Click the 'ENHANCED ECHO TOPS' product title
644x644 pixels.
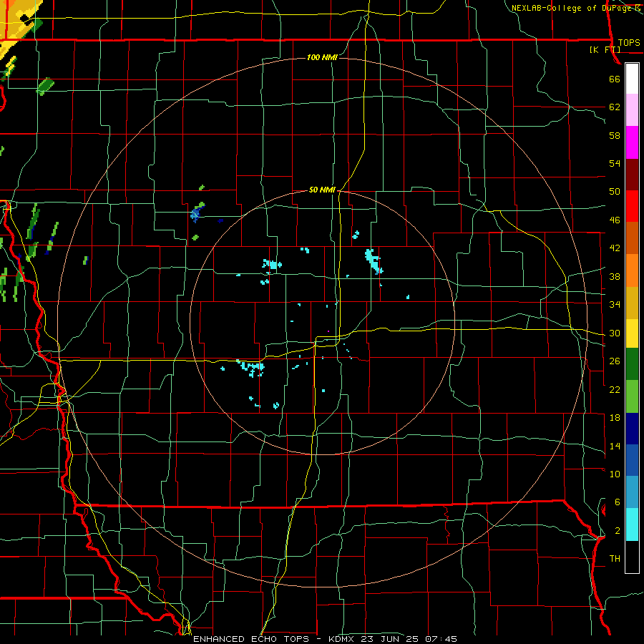[x=250, y=639]
